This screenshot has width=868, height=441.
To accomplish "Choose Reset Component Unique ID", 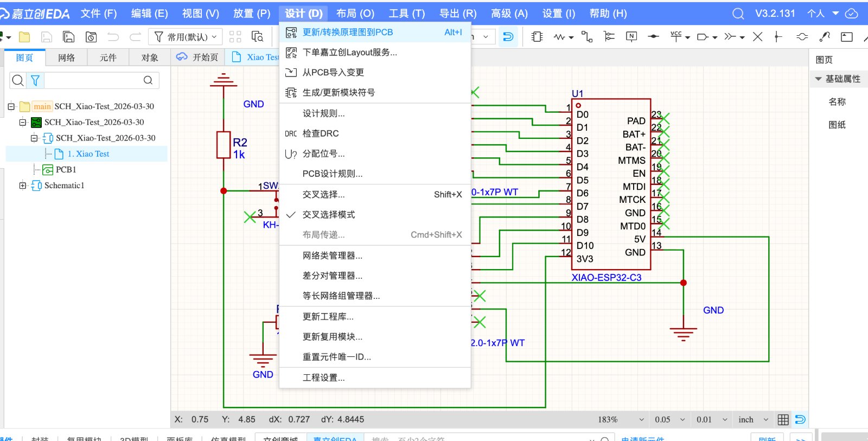I will pos(375,357).
